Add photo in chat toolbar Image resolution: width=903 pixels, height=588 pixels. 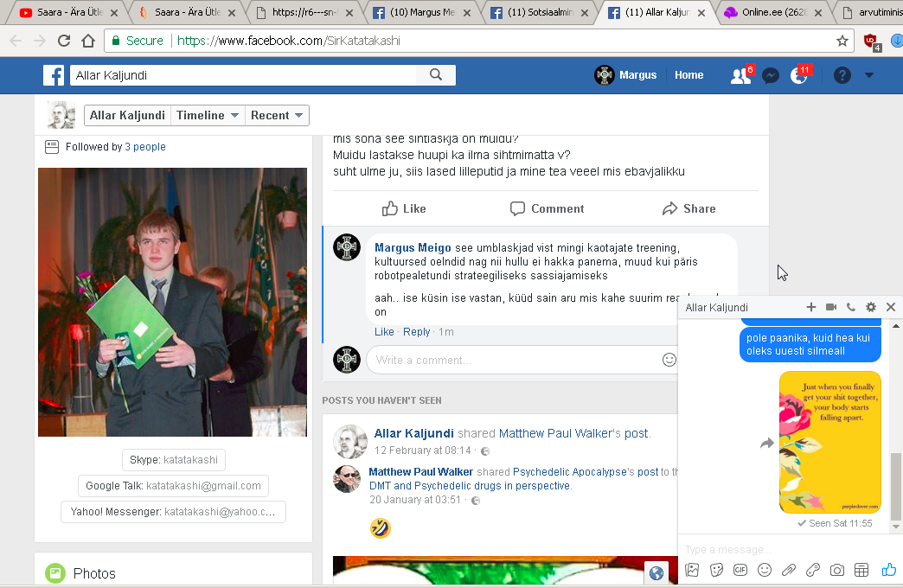point(692,570)
